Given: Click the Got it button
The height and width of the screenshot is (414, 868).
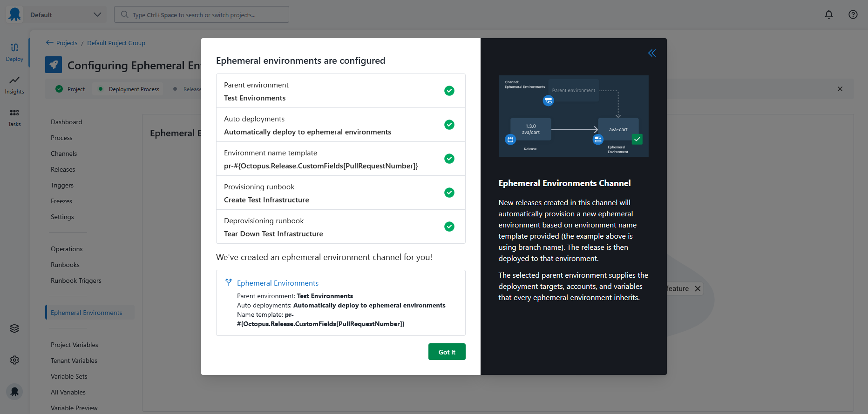Looking at the screenshot, I should pos(447,352).
